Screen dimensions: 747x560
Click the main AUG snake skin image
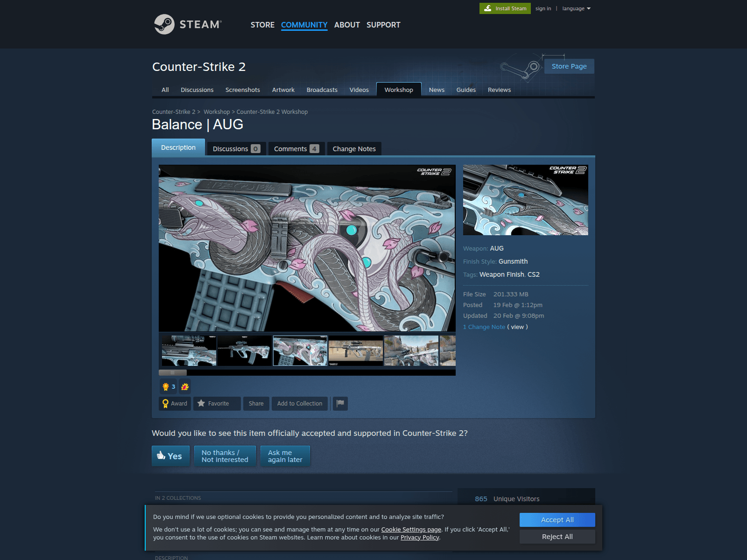coord(307,248)
